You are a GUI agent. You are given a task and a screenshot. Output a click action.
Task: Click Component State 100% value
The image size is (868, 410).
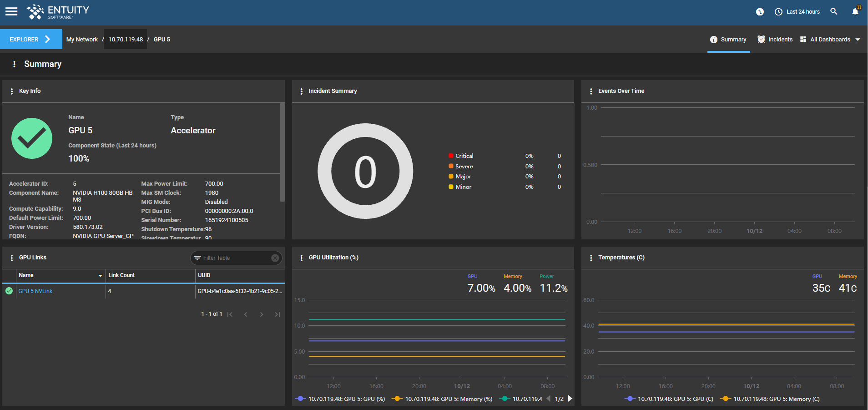click(x=79, y=159)
